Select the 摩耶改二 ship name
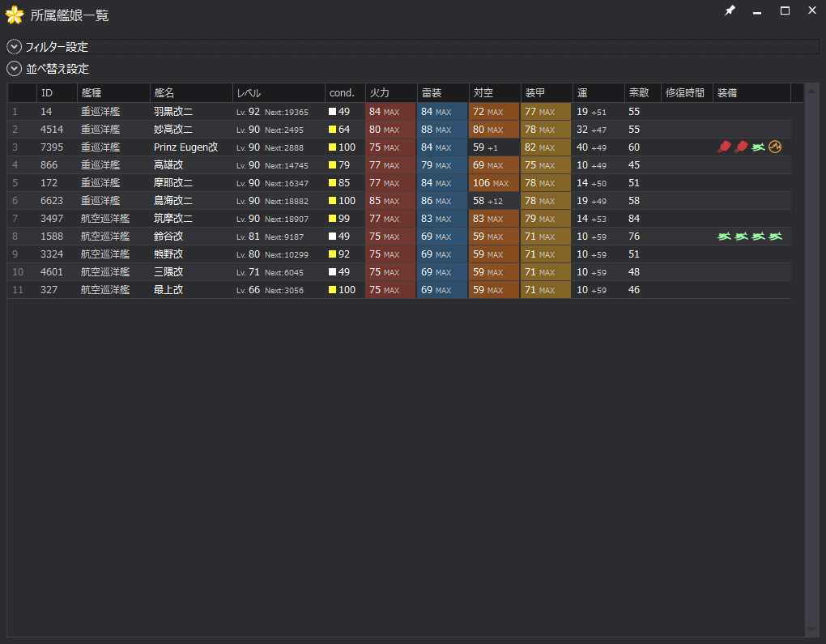This screenshot has width=826, height=644. 173,183
